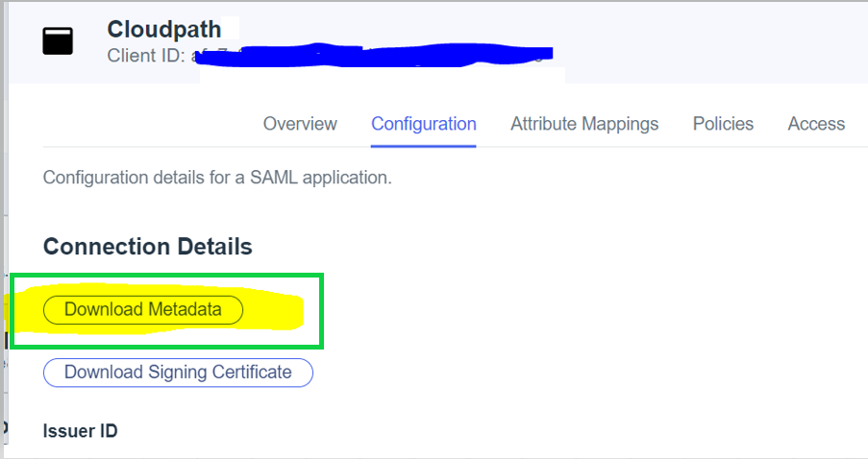
Task: Click the yellow highlight right of Download Metadata
Action: point(274,310)
